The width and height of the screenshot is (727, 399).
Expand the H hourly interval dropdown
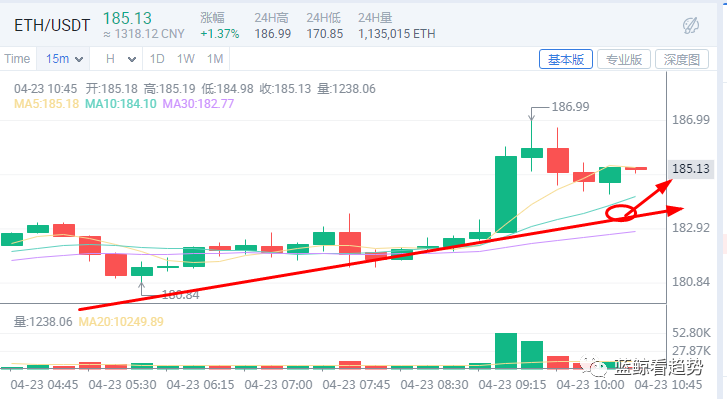121,59
